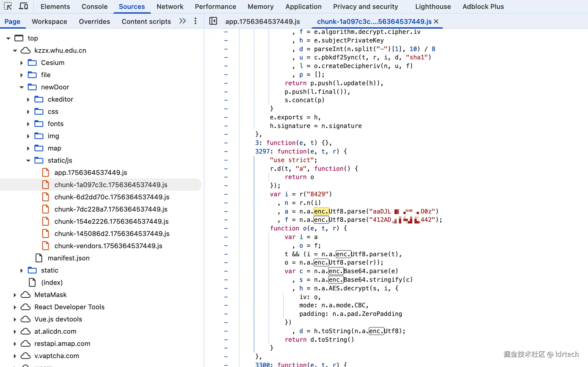This screenshot has width=588, height=367.
Task: Toggle the device toolbar icon
Action: click(x=23, y=6)
